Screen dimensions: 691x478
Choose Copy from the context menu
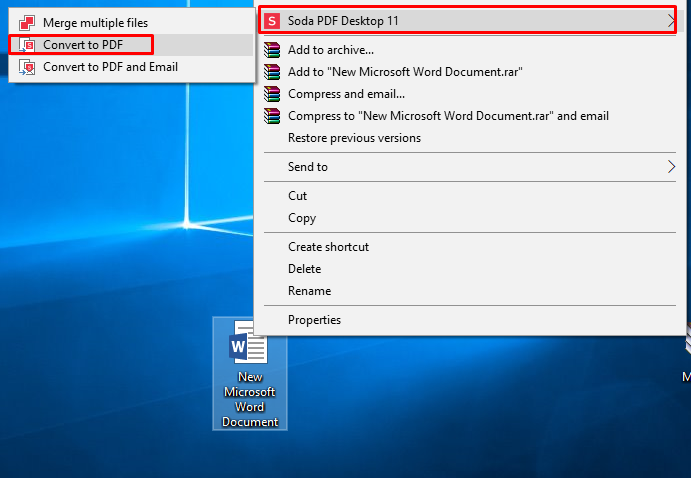coord(470,218)
